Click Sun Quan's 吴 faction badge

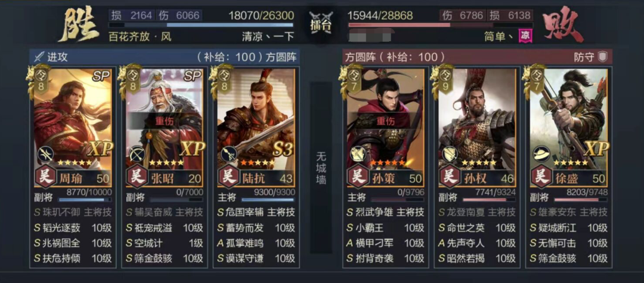(450, 178)
